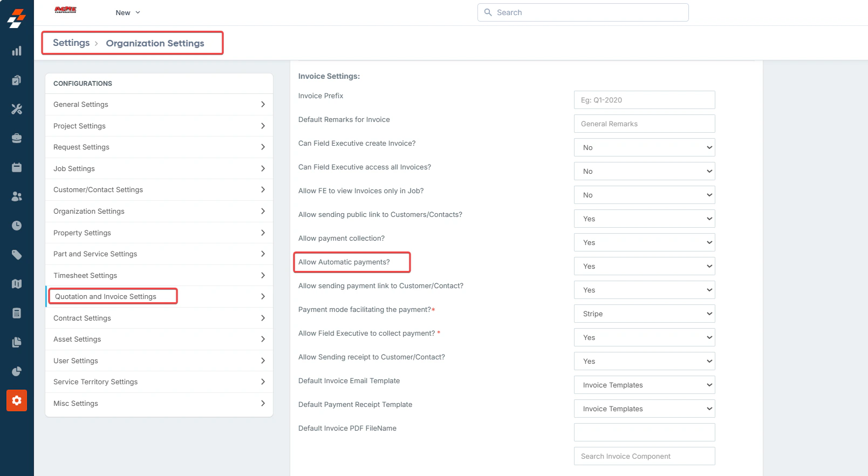Viewport: 868px width, 476px height.
Task: Open General Settings configuration
Action: pyautogui.click(x=159, y=104)
